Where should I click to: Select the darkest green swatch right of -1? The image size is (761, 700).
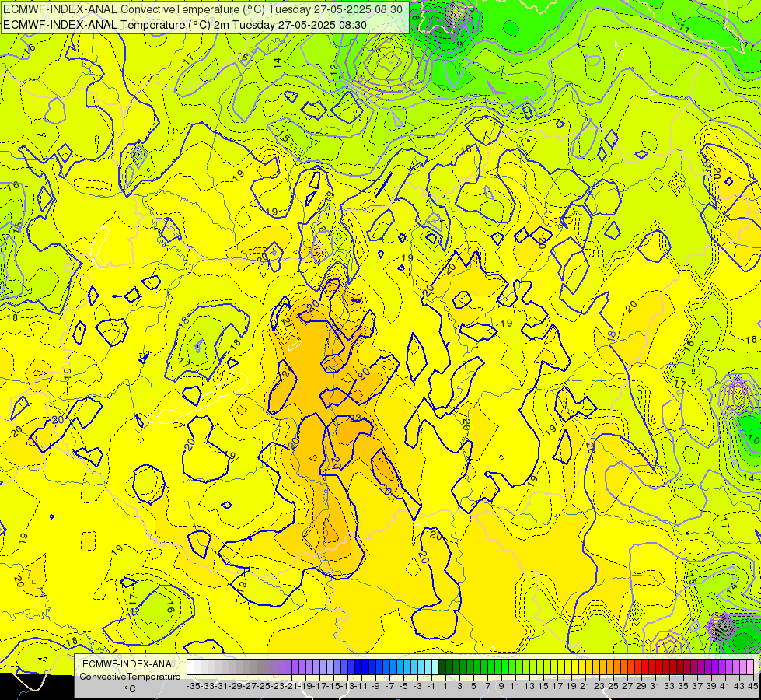click(x=442, y=667)
